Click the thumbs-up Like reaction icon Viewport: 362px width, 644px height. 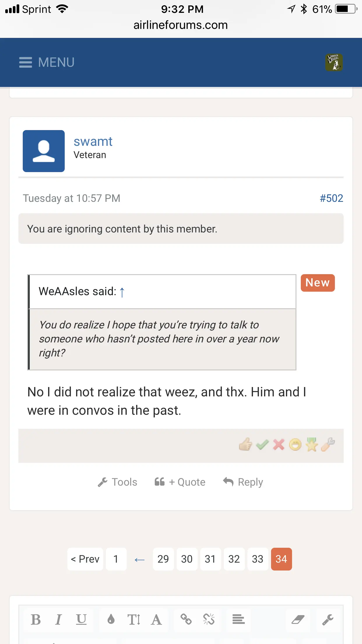tap(245, 445)
